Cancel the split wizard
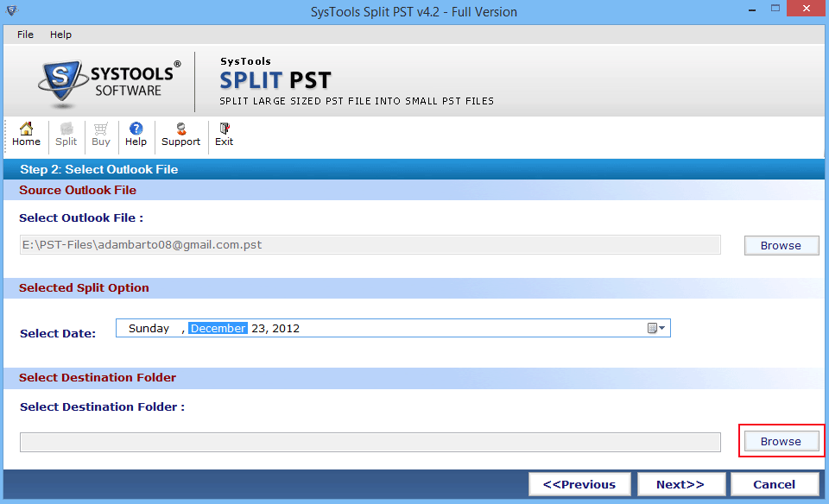The height and width of the screenshot is (504, 829). pyautogui.click(x=774, y=484)
